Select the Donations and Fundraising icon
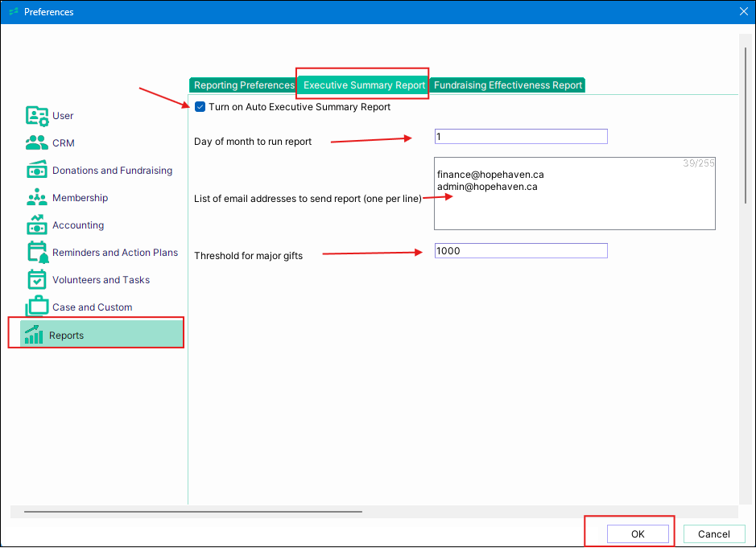 [x=37, y=171]
